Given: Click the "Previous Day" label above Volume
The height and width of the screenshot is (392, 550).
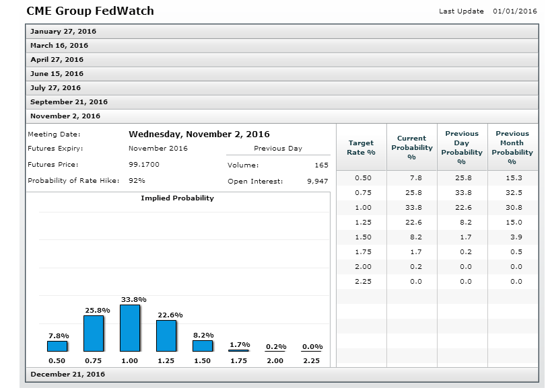Looking at the screenshot, I should (278, 148).
